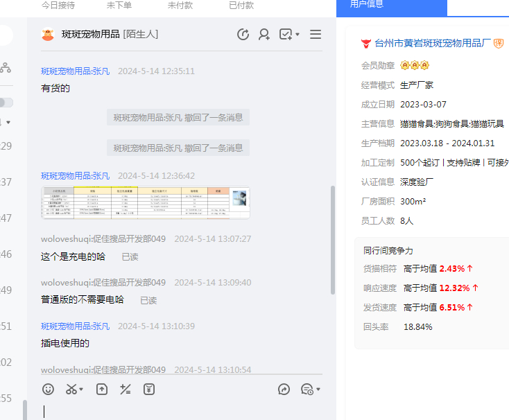Image resolution: width=509 pixels, height=420 pixels.
Task: Expand the dropdown arrow beside the scissors icon
Action: 82,390
